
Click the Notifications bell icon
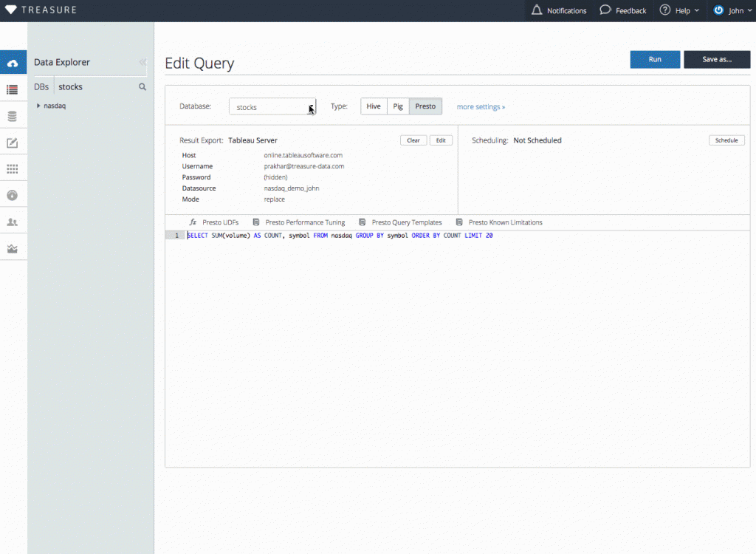(537, 10)
